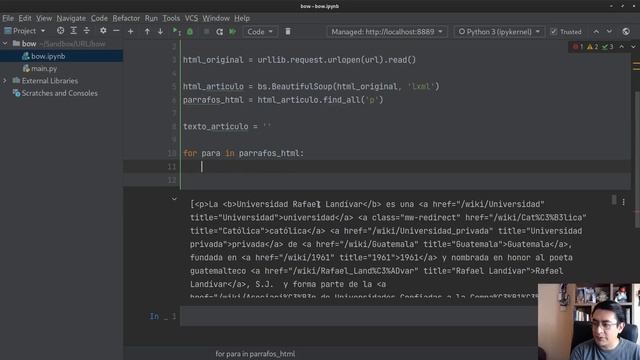
Task: Delete the cell with trash icon
Action: (288, 31)
